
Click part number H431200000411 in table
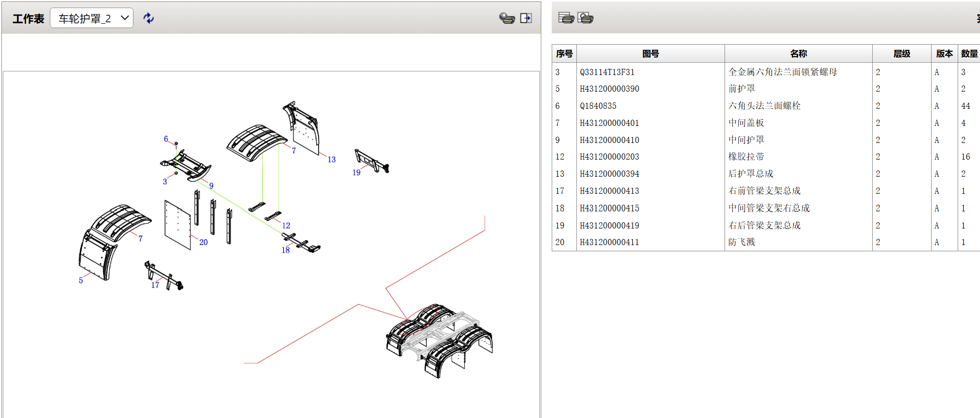point(609,242)
